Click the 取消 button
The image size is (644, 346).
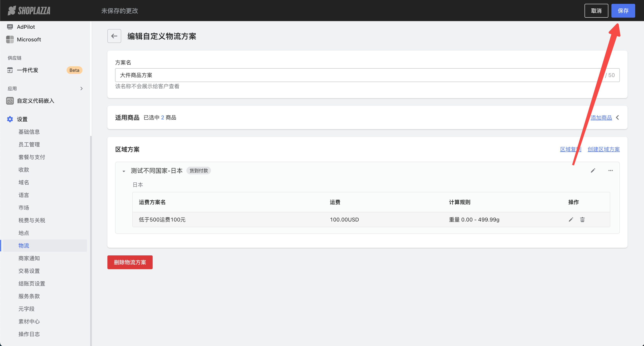point(596,11)
